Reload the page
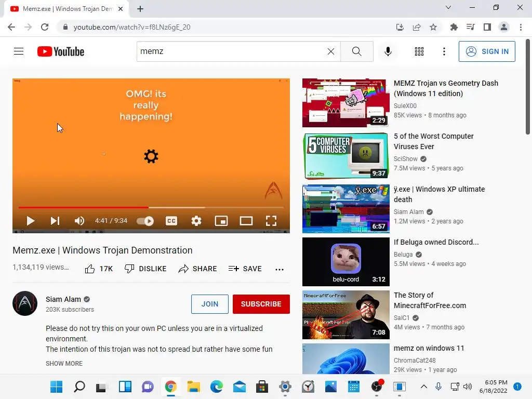532x399 pixels. coord(45,27)
